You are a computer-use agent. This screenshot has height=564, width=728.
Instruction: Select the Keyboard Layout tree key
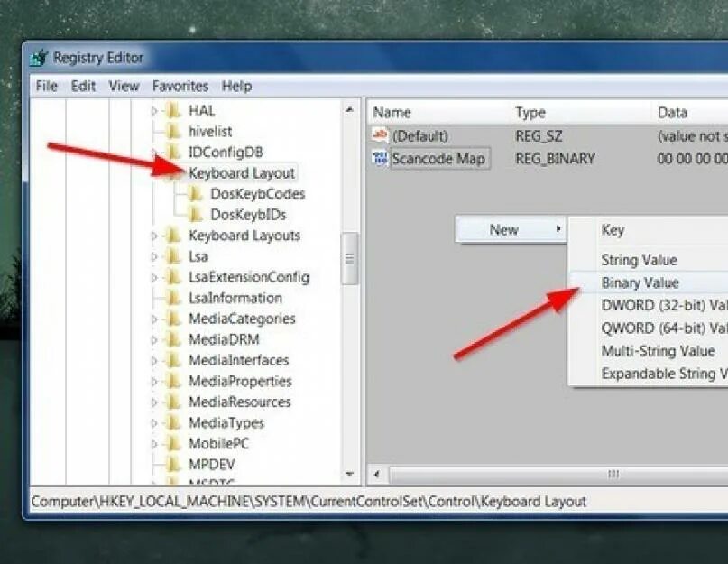point(242,173)
